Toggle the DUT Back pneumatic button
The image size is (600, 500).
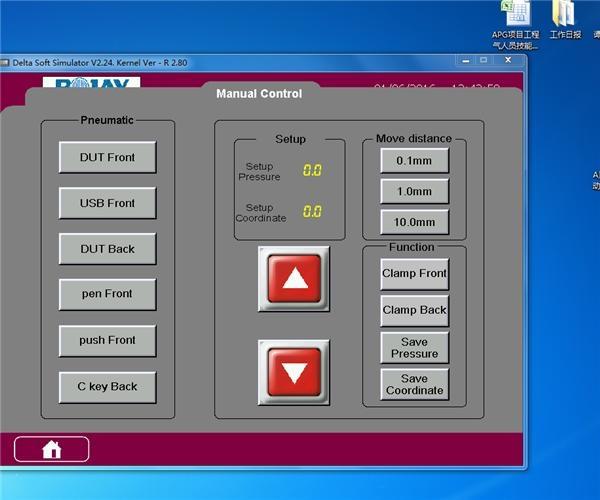click(x=108, y=249)
